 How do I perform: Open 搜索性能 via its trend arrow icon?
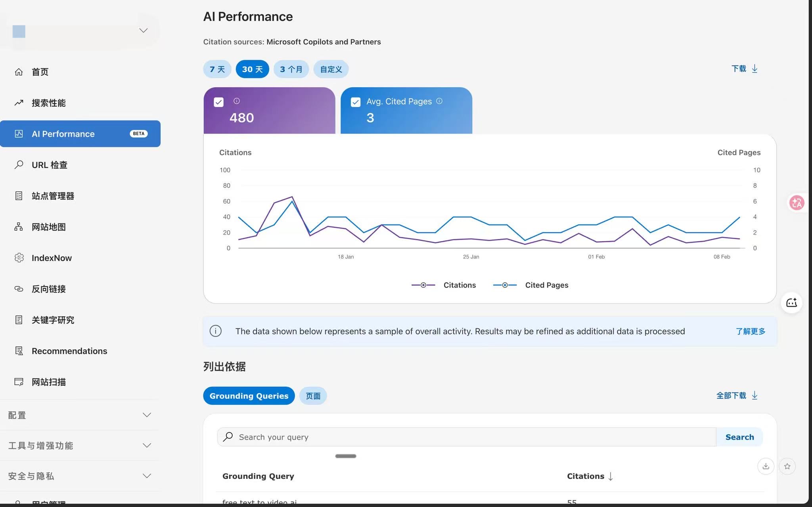coord(19,103)
